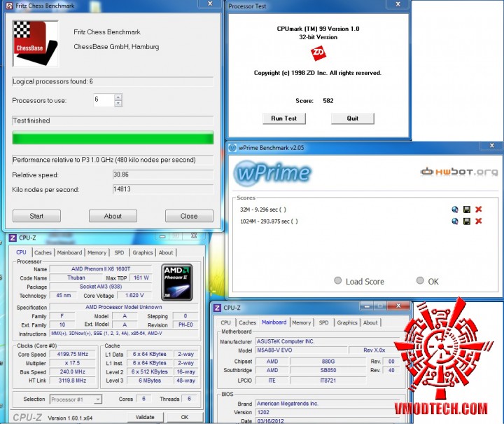Click the Relative speed value 30.86
This screenshot has width=504, height=424.
(x=163, y=175)
